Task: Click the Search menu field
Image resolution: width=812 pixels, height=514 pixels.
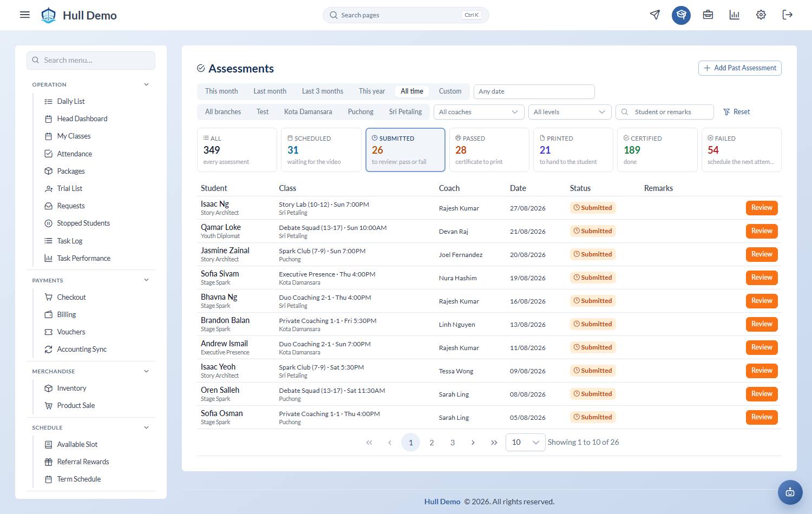Action: pos(91,61)
